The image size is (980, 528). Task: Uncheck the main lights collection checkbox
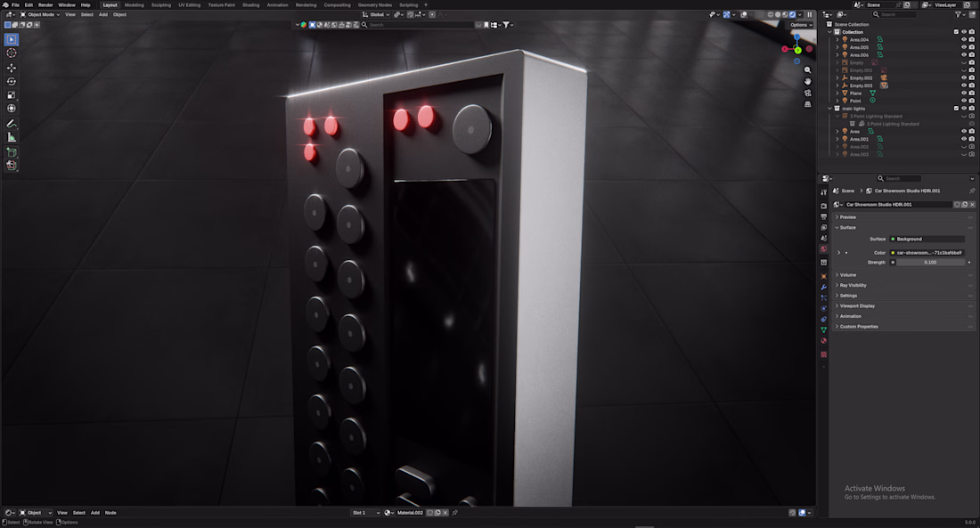click(956, 108)
